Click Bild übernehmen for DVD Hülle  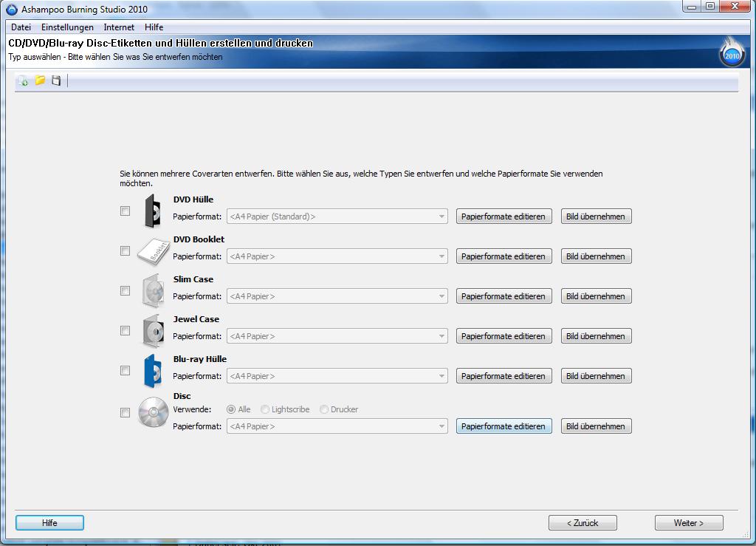click(596, 216)
